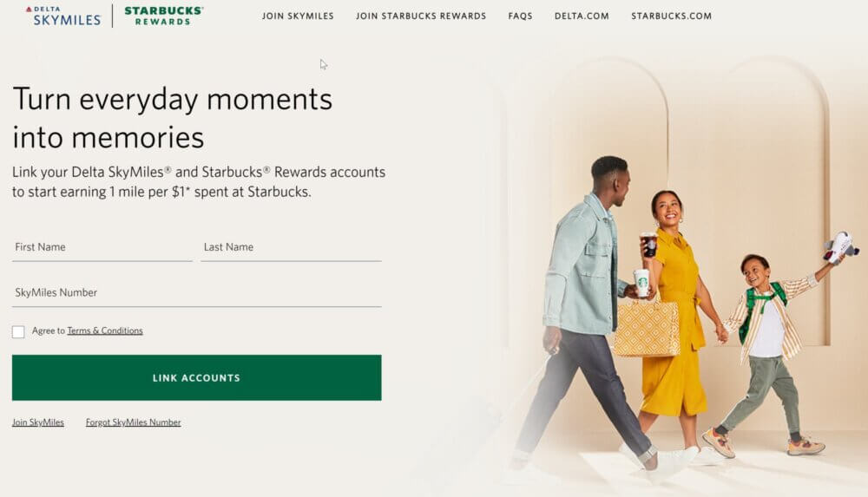Open Join Starbucks Rewards in navigation
The height and width of the screenshot is (497, 868).
[421, 16]
